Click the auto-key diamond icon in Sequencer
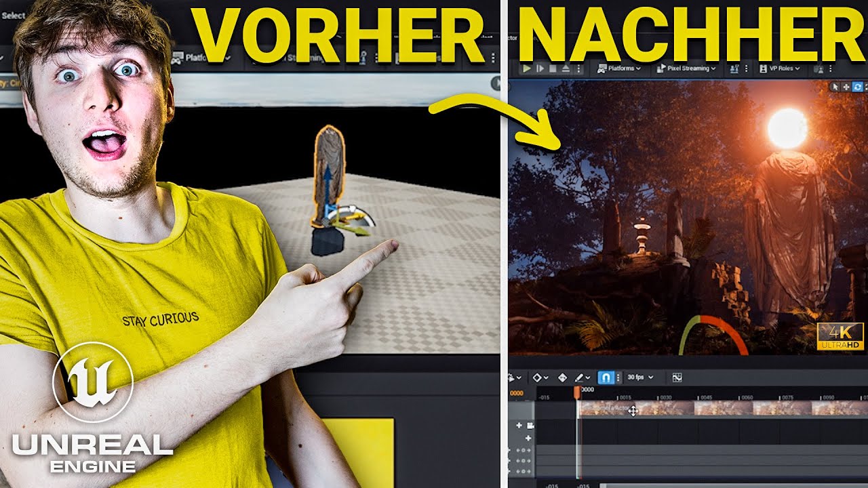 click(x=562, y=378)
